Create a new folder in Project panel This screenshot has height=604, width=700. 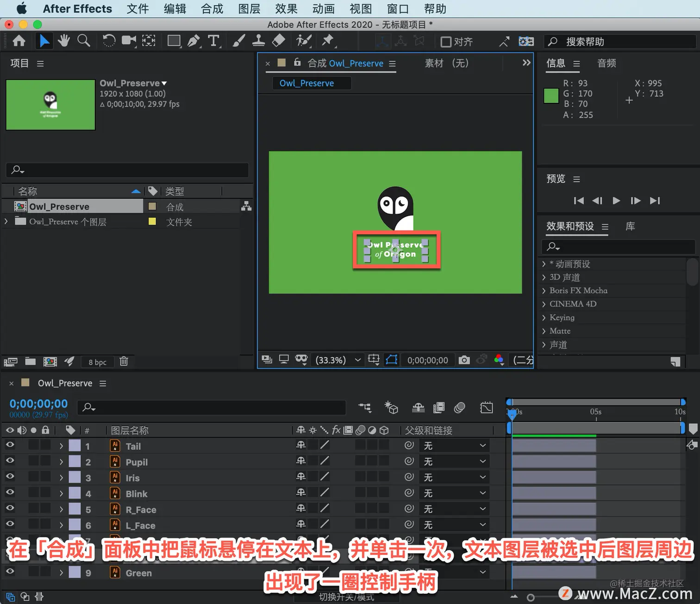pyautogui.click(x=31, y=361)
